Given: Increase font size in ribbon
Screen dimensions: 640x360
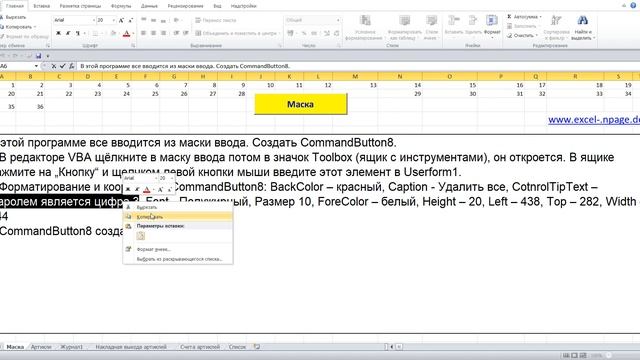Looking at the screenshot, I should 121,20.
